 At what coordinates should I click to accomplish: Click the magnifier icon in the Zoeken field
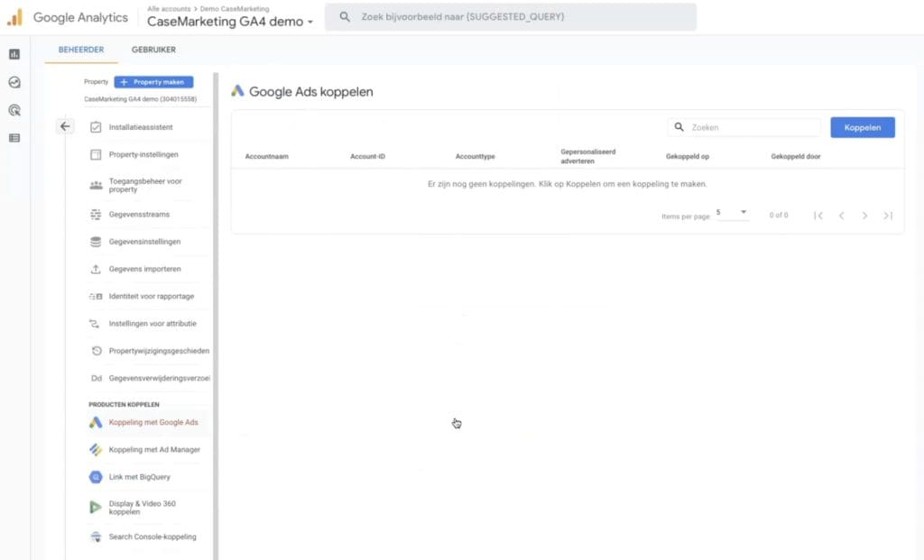pos(679,127)
